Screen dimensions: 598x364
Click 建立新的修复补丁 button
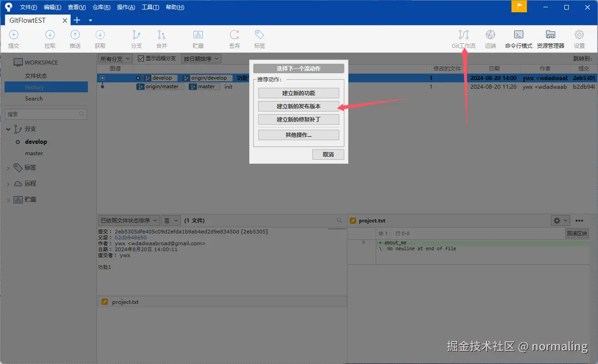click(299, 120)
